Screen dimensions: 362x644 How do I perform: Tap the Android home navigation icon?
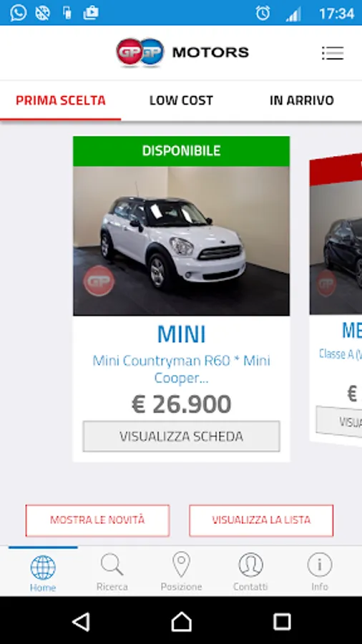181,621
